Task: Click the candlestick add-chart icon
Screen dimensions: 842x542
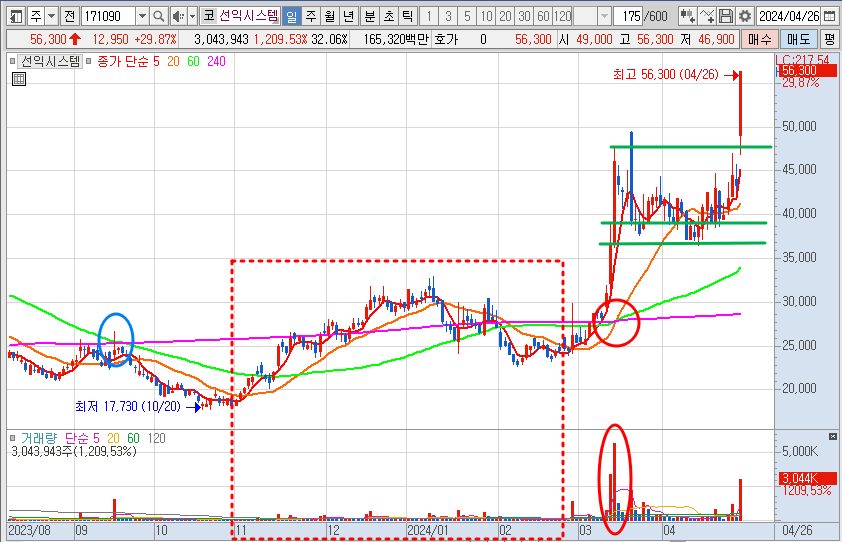Action: point(687,17)
